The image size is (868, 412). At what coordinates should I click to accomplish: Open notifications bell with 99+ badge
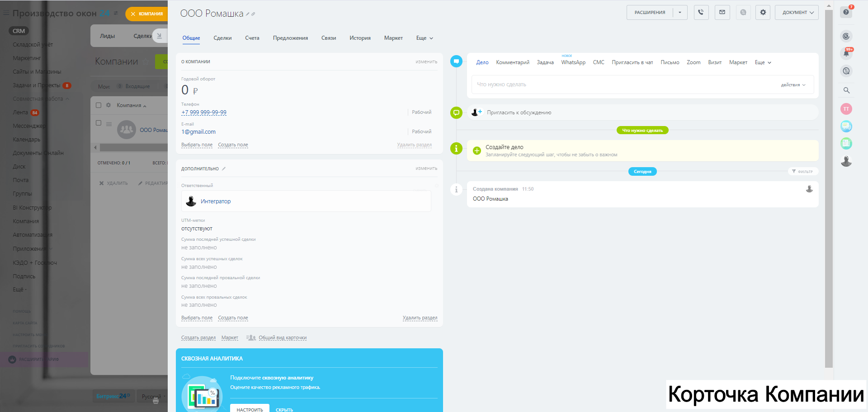tap(846, 53)
